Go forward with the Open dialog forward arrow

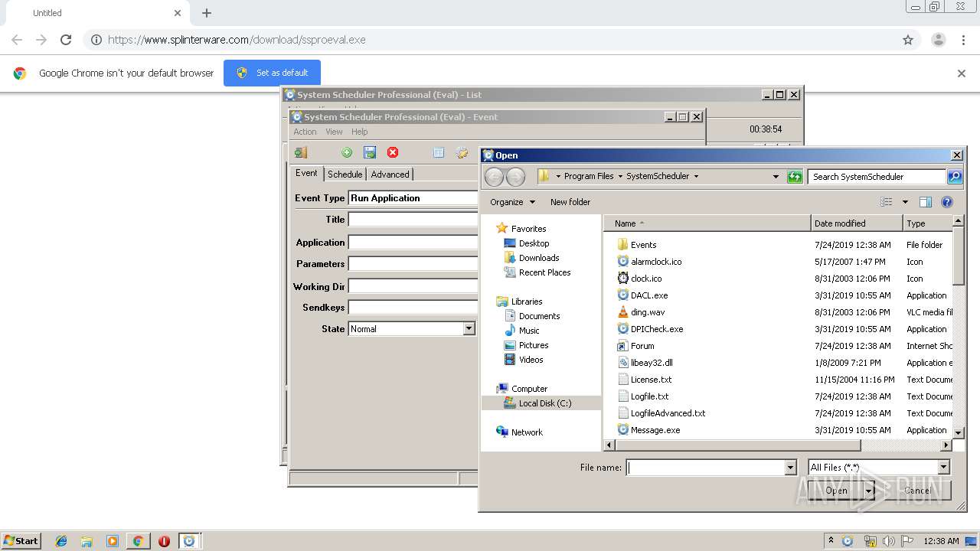tap(516, 177)
